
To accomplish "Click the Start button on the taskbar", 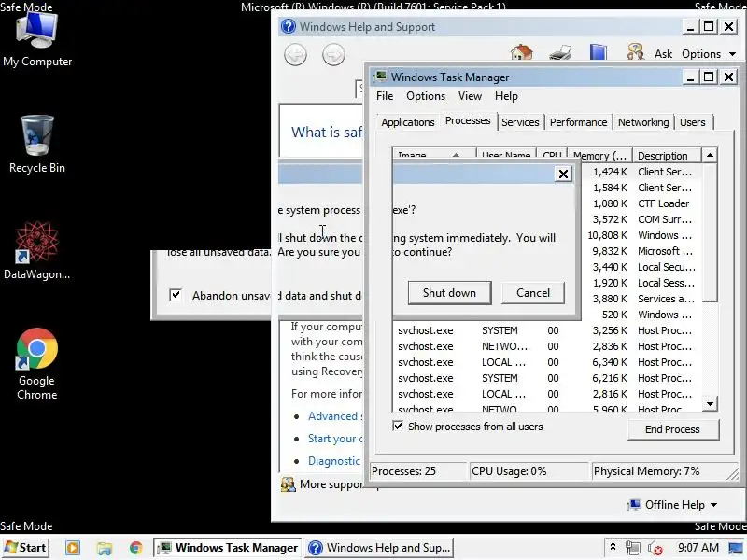I will coord(26,548).
